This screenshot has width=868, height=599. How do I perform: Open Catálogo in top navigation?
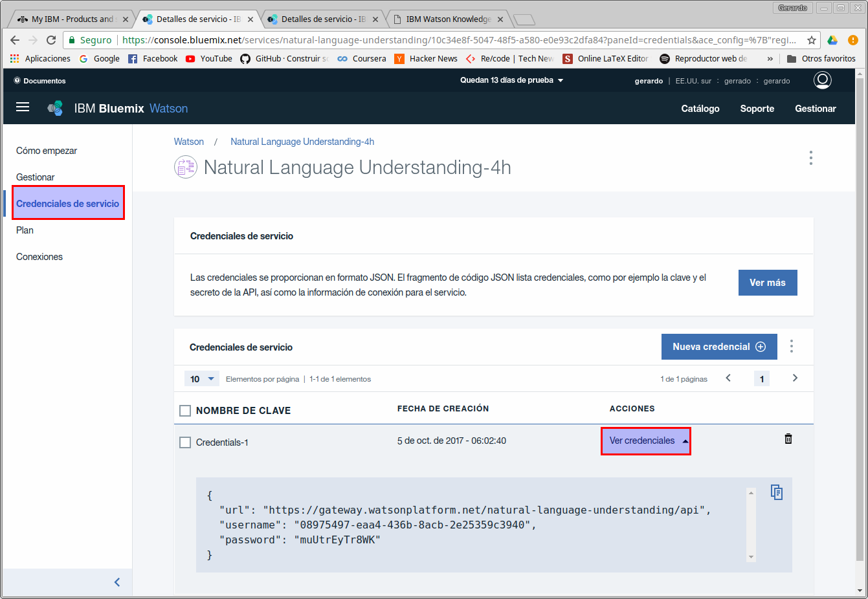click(700, 109)
